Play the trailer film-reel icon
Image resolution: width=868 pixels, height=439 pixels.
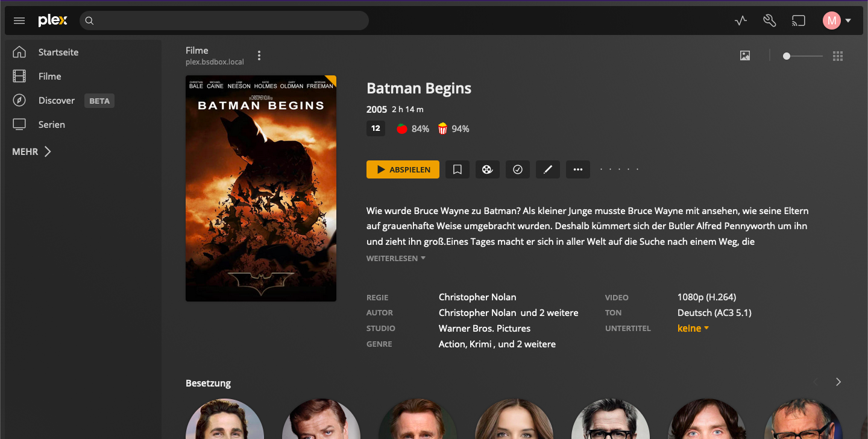point(488,169)
